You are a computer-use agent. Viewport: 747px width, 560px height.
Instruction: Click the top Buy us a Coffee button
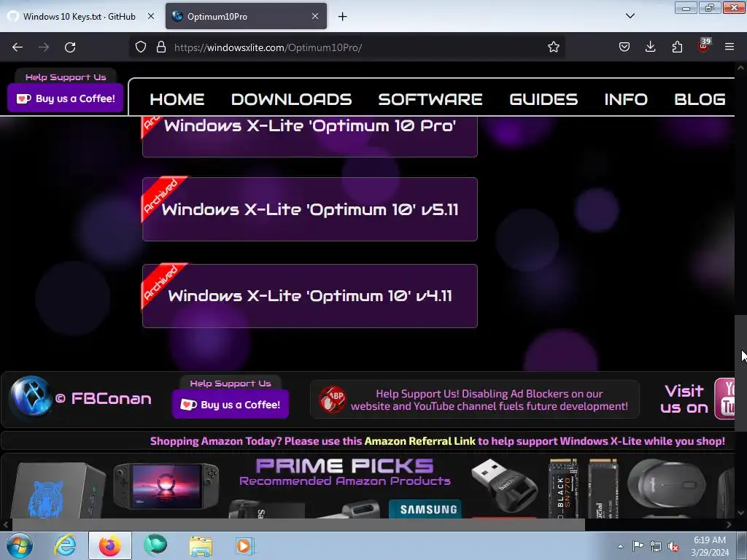[x=65, y=98]
